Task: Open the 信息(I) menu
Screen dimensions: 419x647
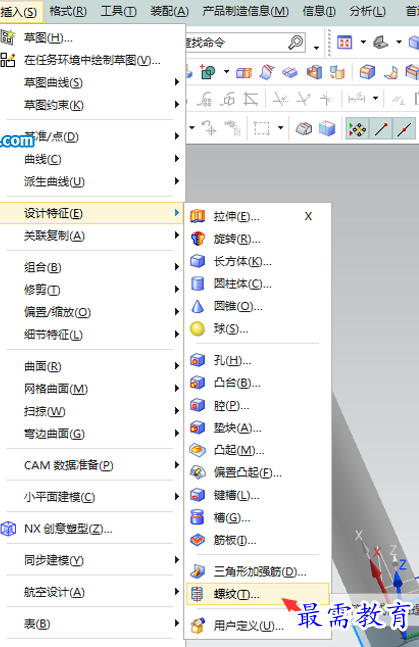Action: (x=319, y=11)
